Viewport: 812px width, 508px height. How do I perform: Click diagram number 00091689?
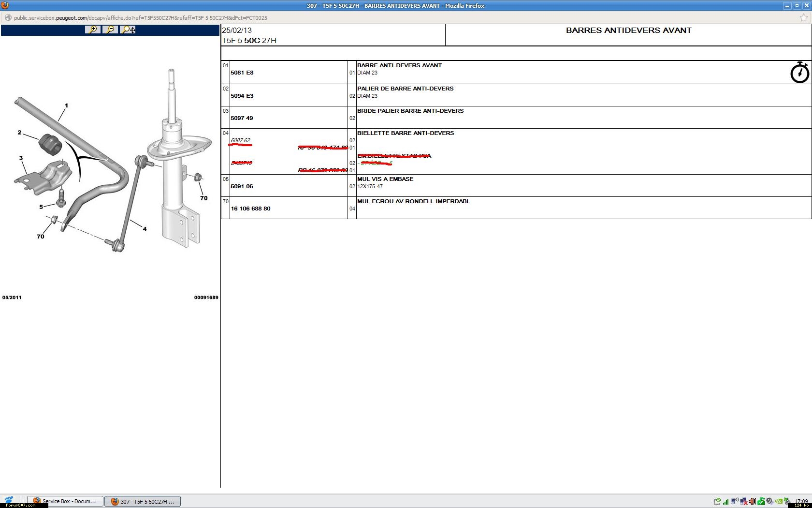(206, 298)
